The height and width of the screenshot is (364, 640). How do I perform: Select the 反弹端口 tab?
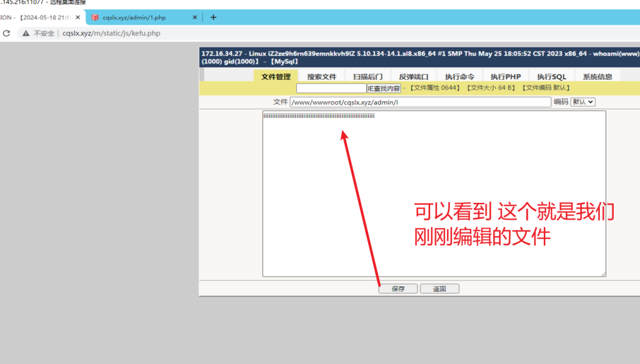coord(414,77)
